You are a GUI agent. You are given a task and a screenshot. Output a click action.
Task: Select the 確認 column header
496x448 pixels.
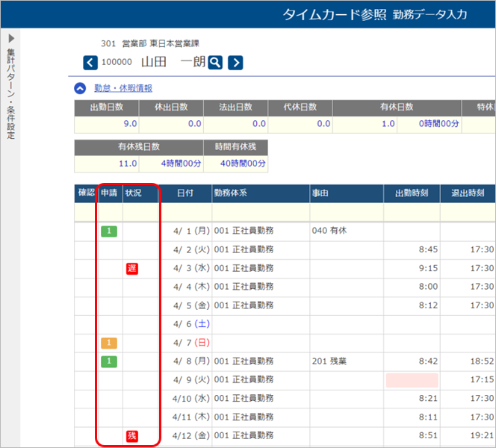[86, 193]
